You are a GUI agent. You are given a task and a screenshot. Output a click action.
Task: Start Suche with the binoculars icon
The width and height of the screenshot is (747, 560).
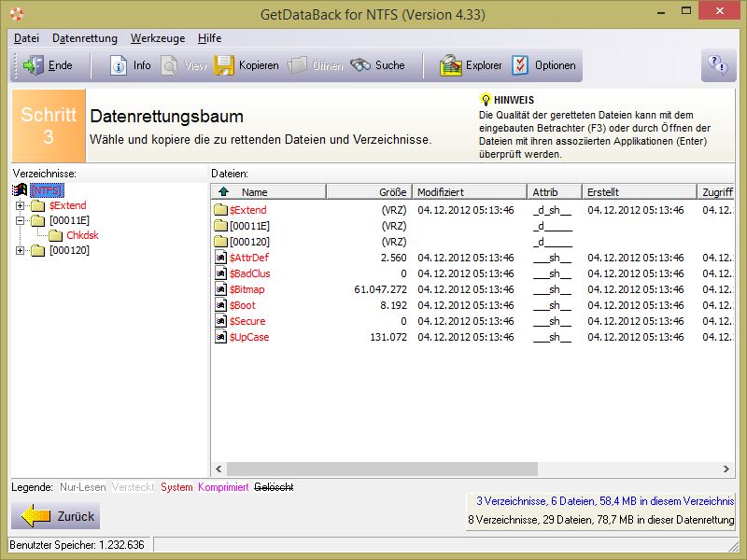(360, 65)
